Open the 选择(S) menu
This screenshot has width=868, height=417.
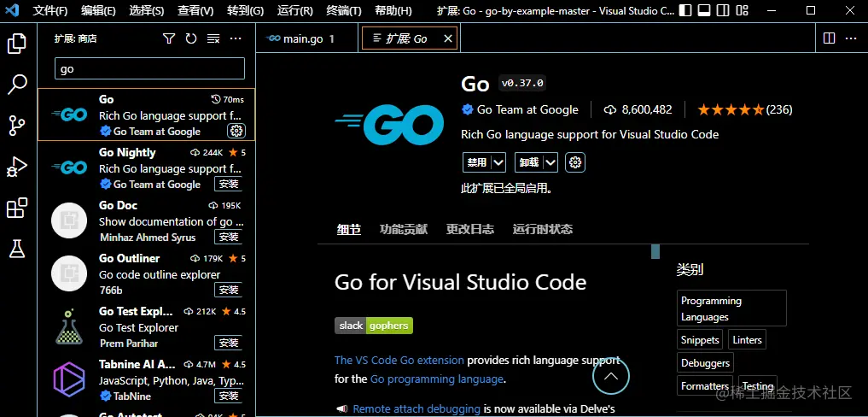146,10
